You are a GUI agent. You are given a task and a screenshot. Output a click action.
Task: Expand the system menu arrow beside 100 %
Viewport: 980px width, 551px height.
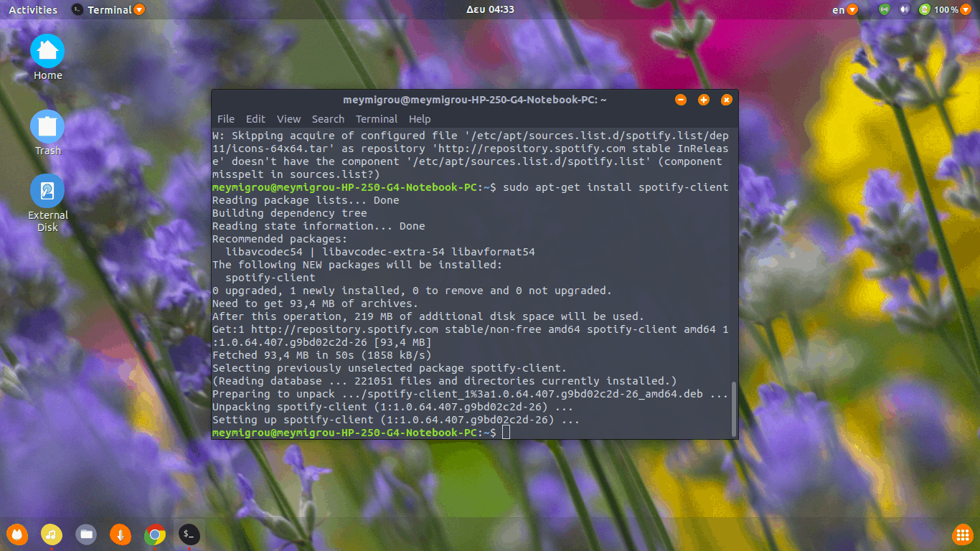966,9
